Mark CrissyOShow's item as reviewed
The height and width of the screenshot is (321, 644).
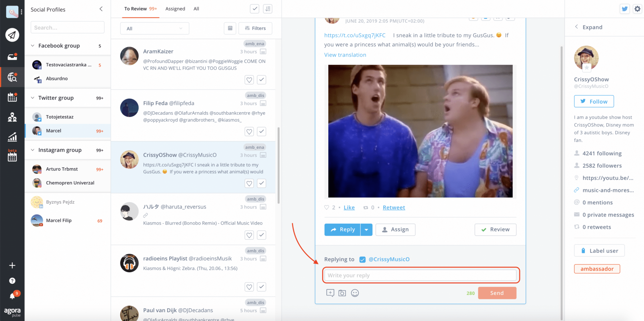click(261, 183)
